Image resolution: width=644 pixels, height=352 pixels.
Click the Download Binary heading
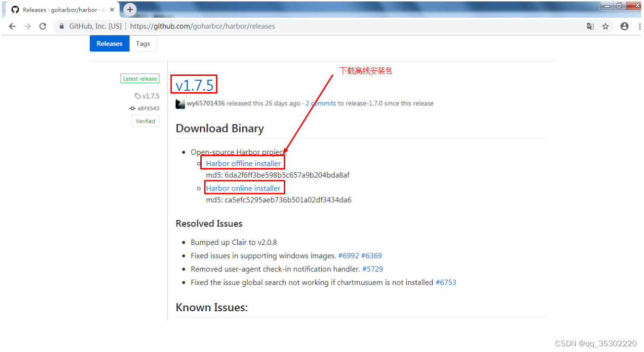[x=220, y=129]
